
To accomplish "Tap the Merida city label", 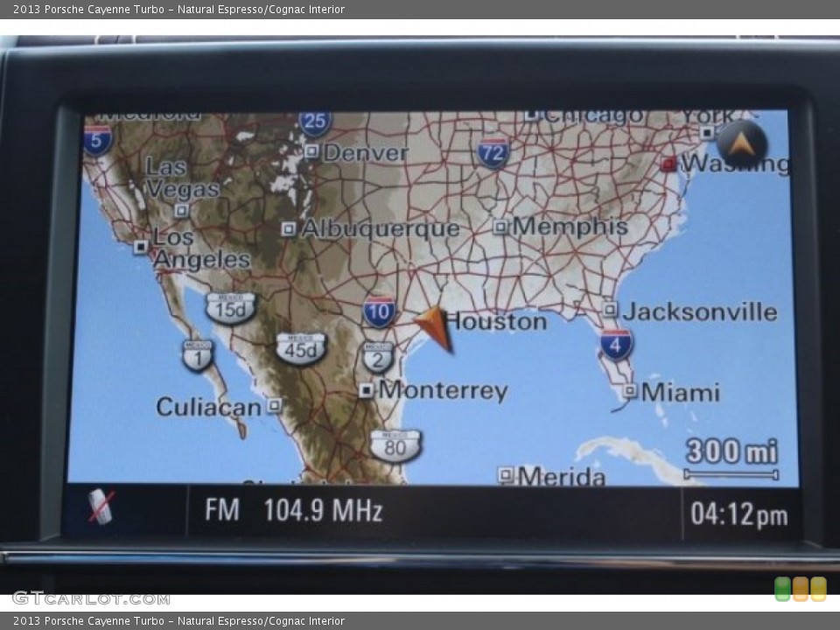I will click(562, 474).
